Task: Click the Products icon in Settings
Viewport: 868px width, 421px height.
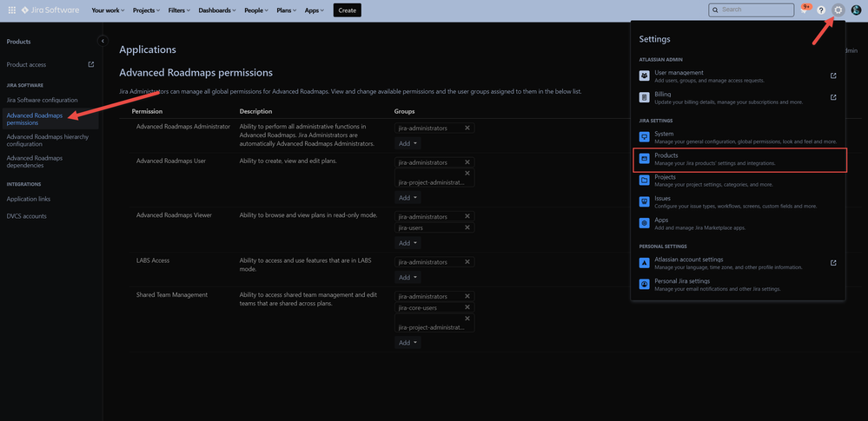Action: pos(645,159)
